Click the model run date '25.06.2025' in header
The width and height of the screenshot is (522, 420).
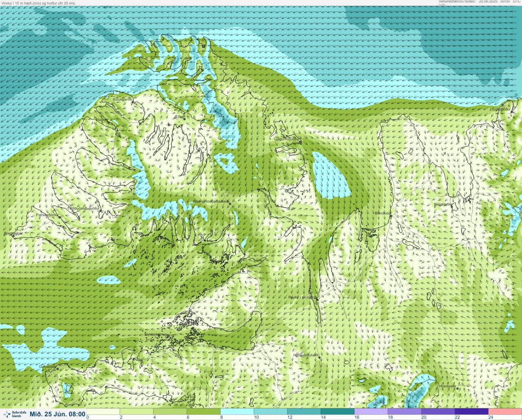click(488, 2)
